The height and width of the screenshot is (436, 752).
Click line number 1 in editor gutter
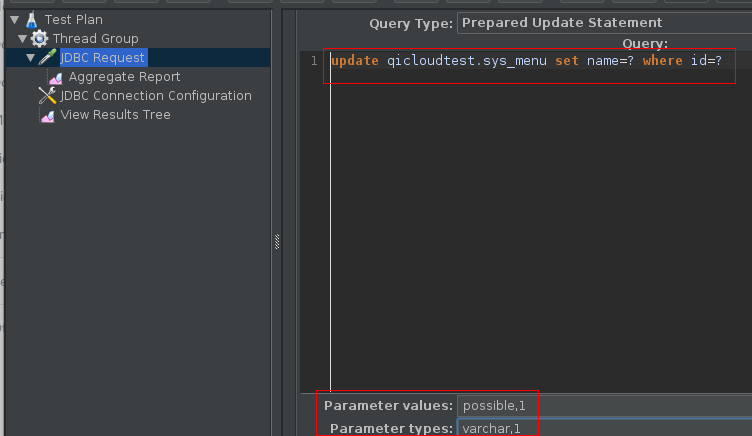[314, 61]
